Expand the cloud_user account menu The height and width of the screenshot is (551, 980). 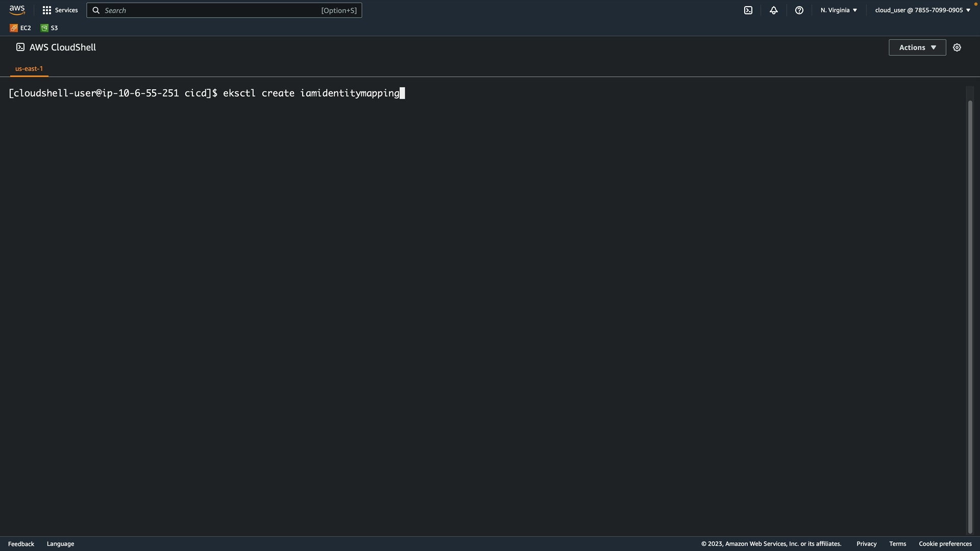922,10
